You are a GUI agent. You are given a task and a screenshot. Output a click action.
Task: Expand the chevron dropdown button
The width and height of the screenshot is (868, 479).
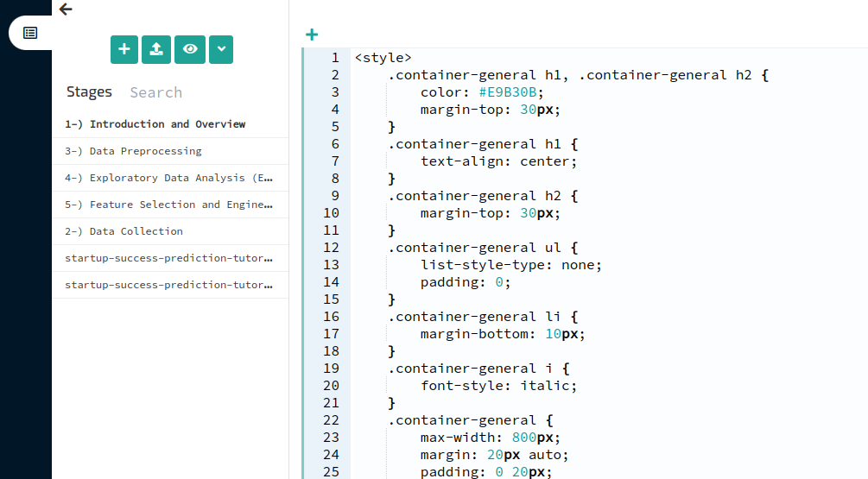click(221, 49)
